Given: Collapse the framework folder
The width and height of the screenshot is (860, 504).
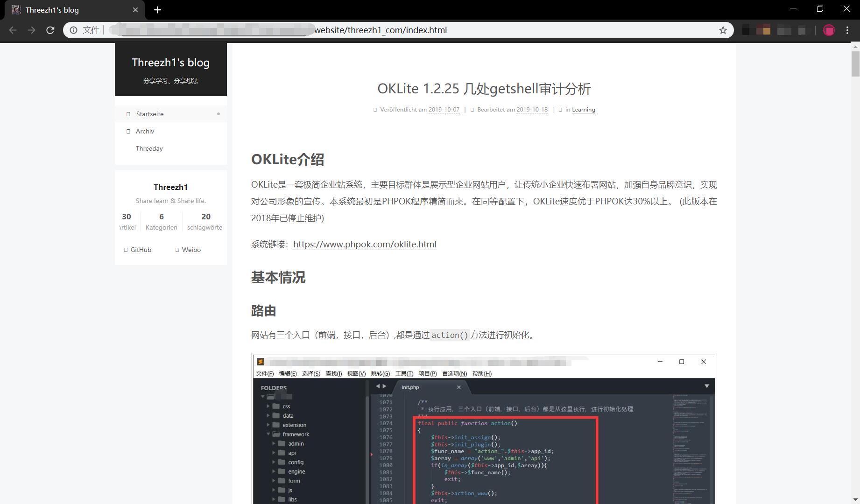Looking at the screenshot, I should [x=268, y=434].
